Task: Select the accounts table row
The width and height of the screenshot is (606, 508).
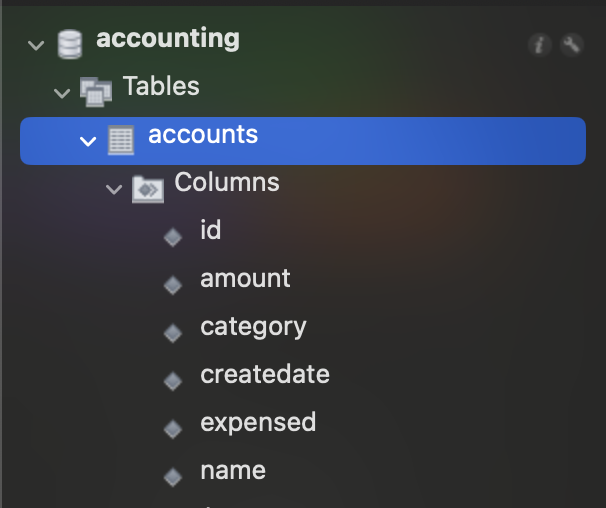Action: point(302,140)
